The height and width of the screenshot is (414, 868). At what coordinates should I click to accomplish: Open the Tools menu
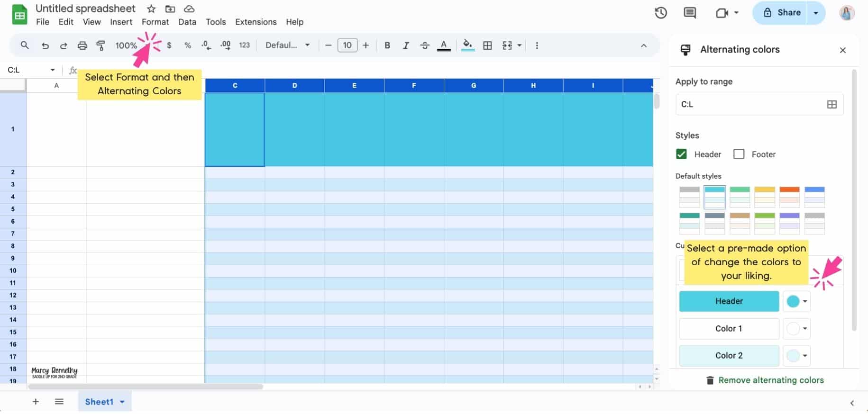coord(216,22)
